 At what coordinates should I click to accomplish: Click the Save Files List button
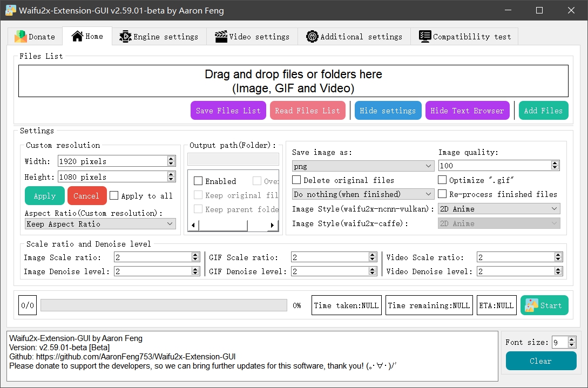[x=228, y=111]
